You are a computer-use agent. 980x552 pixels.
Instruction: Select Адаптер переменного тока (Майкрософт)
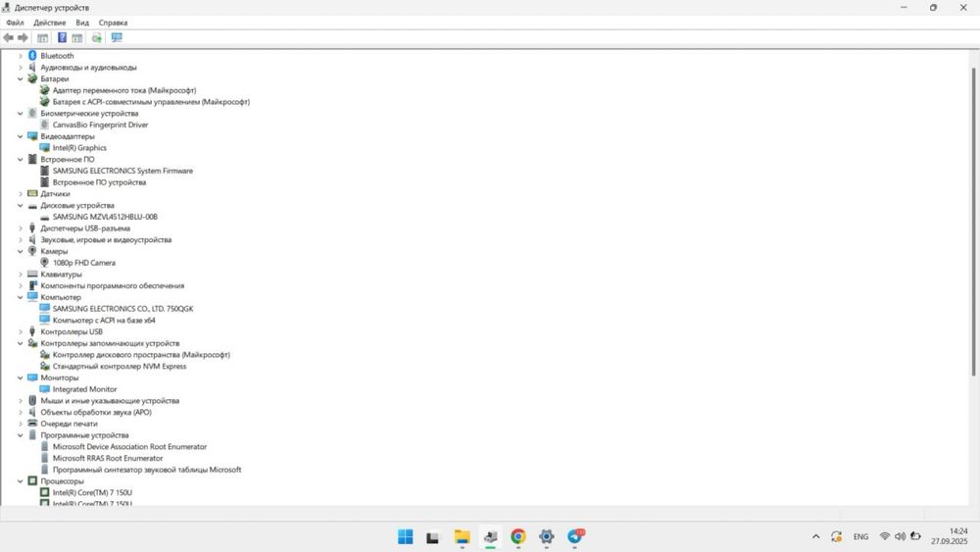point(124,90)
